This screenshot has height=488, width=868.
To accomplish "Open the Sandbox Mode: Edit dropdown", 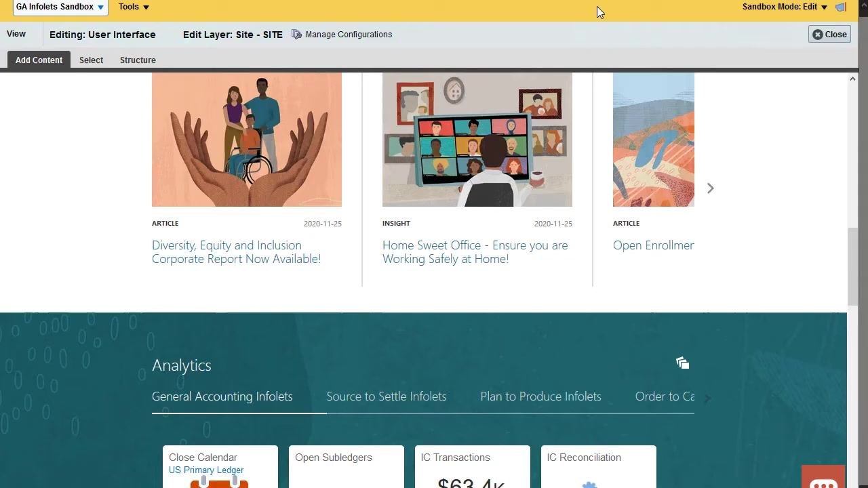I will (x=785, y=7).
